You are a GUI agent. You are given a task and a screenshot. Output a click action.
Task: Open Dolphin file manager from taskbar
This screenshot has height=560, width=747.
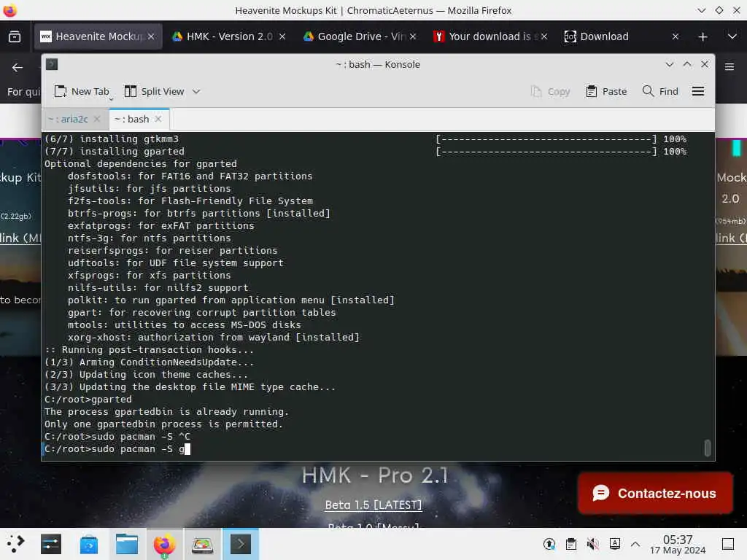point(127,544)
